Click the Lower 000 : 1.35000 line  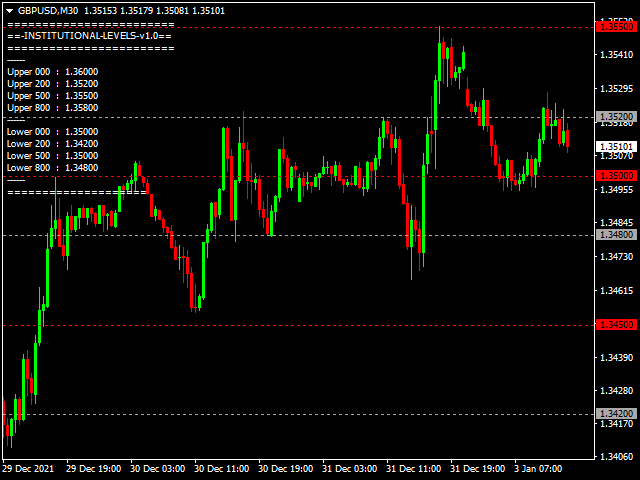point(53,132)
